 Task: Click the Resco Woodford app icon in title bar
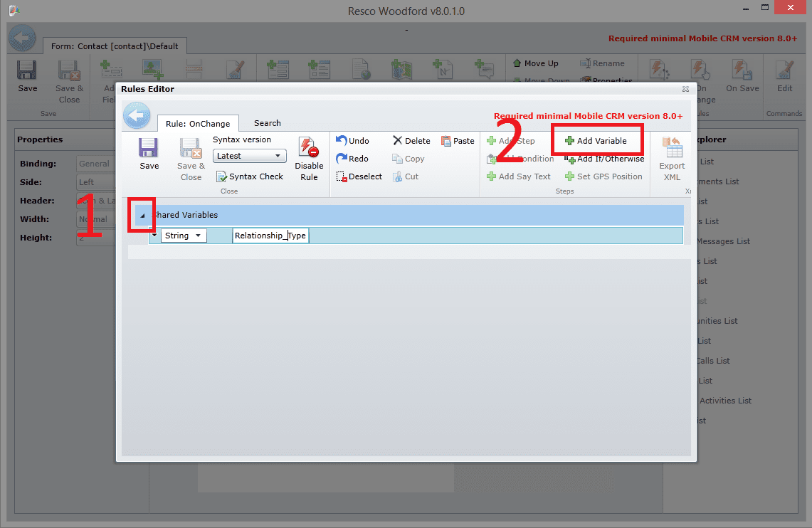tap(14, 11)
